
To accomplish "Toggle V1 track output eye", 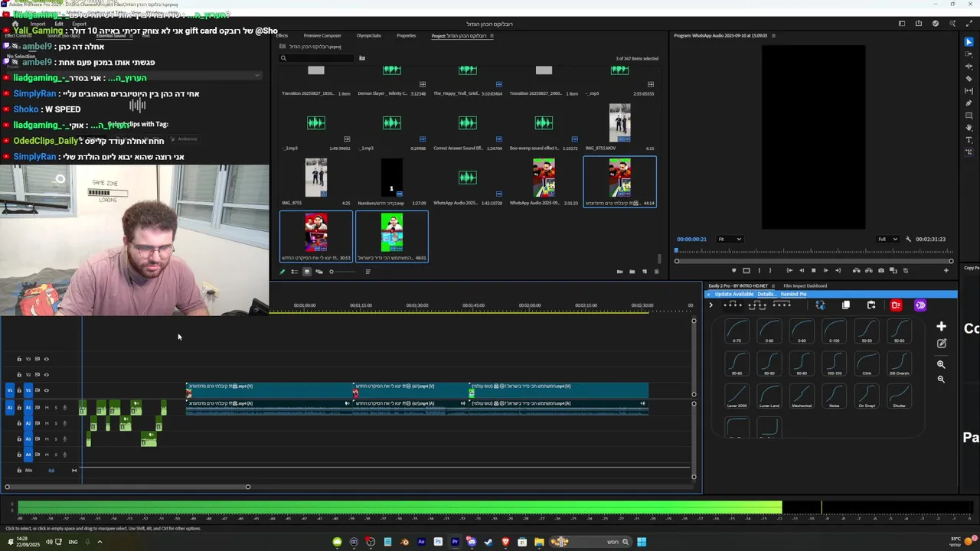I will tap(46, 390).
